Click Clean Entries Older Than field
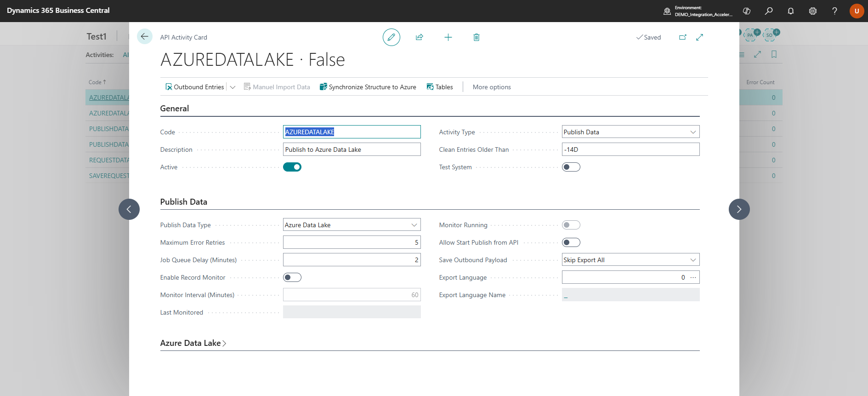 [x=630, y=149]
